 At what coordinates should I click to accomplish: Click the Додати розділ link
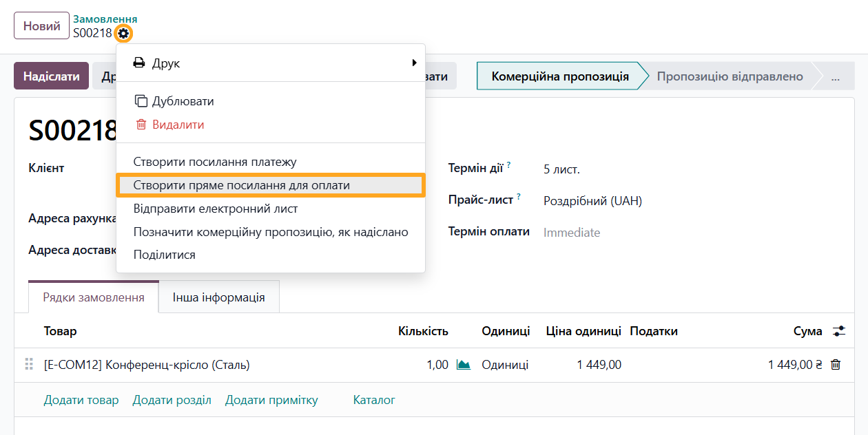click(x=172, y=400)
